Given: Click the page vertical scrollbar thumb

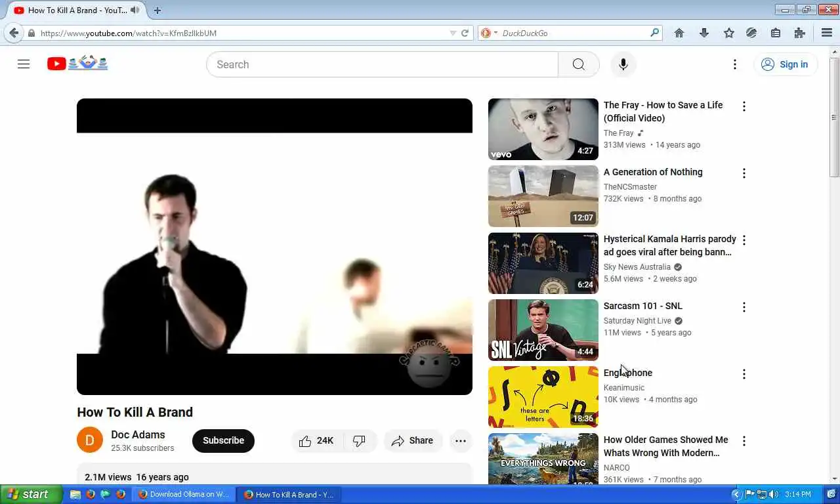Looking at the screenshot, I should [834, 117].
